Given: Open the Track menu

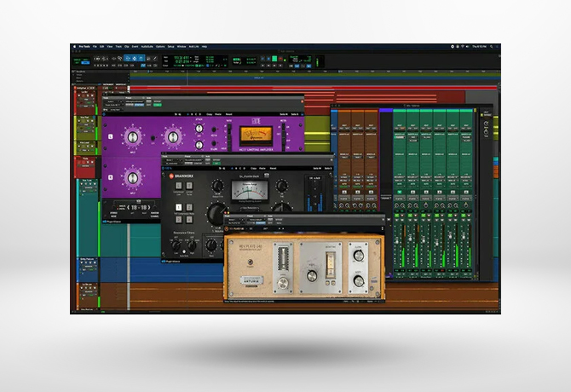Looking at the screenshot, I should pyautogui.click(x=118, y=47).
